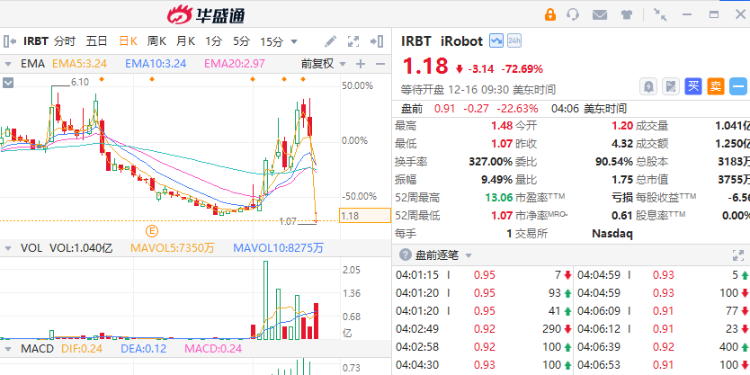Click the IRBT ticker label in chart toolbar

36,41
